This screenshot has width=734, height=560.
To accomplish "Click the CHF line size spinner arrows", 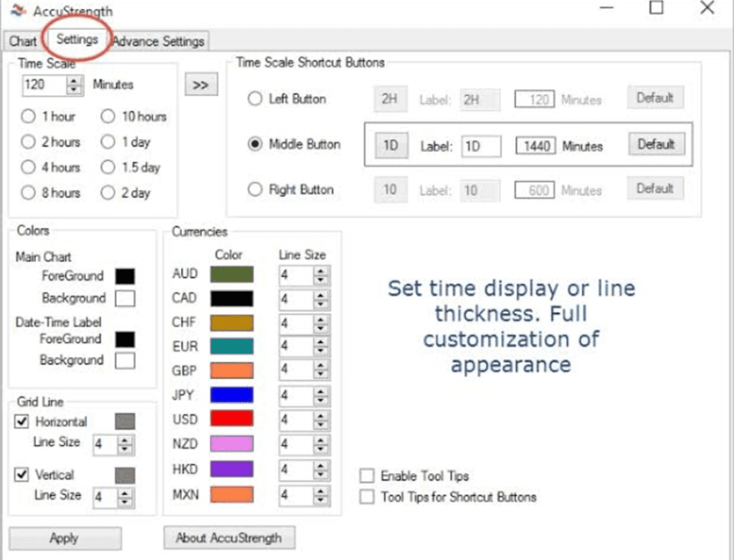I will [x=320, y=323].
